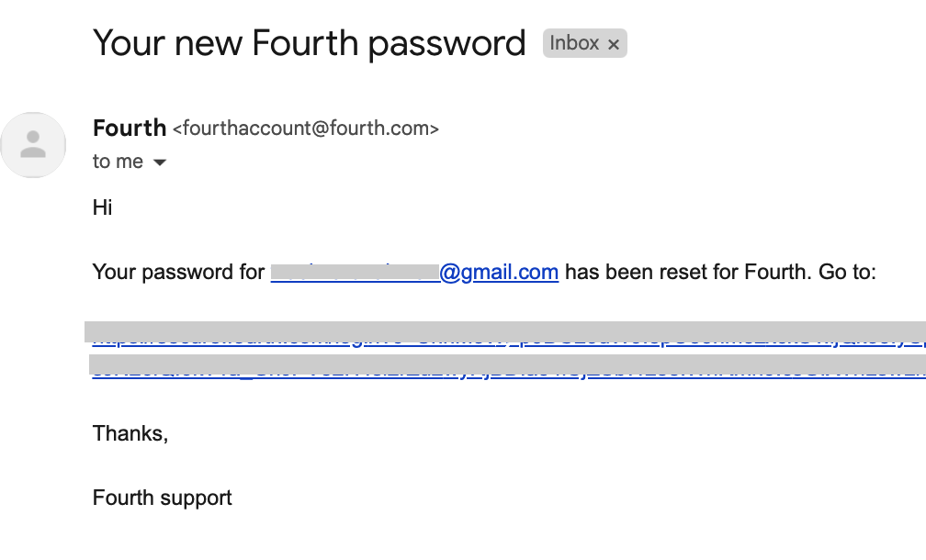Viewport: 926px width, 560px height.
Task: Click the "Thanks," closing line
Action: (130, 433)
